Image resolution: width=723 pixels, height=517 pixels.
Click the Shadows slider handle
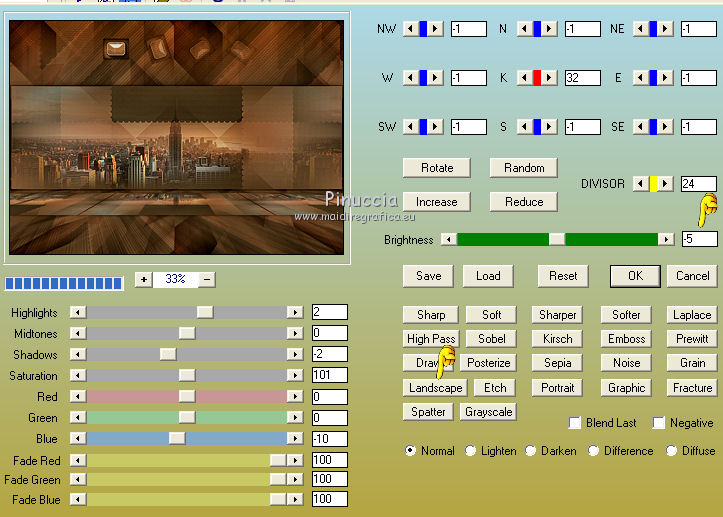point(168,354)
